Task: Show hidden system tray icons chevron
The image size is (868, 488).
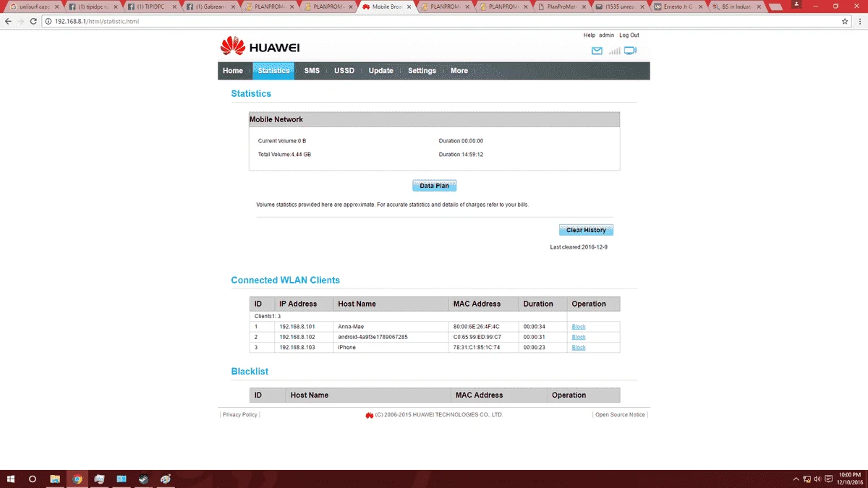Action: (796, 479)
